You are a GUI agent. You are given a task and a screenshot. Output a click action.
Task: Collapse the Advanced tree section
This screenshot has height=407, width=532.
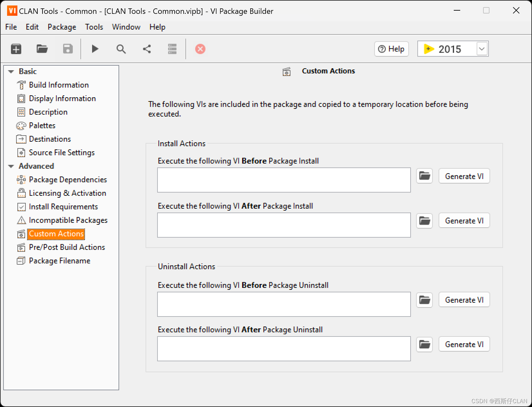(x=11, y=166)
